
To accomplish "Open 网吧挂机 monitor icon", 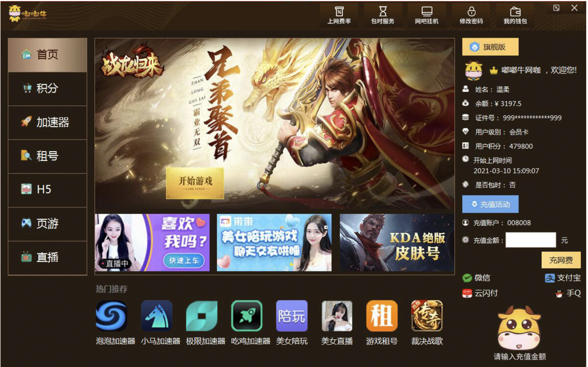I will 427,15.
